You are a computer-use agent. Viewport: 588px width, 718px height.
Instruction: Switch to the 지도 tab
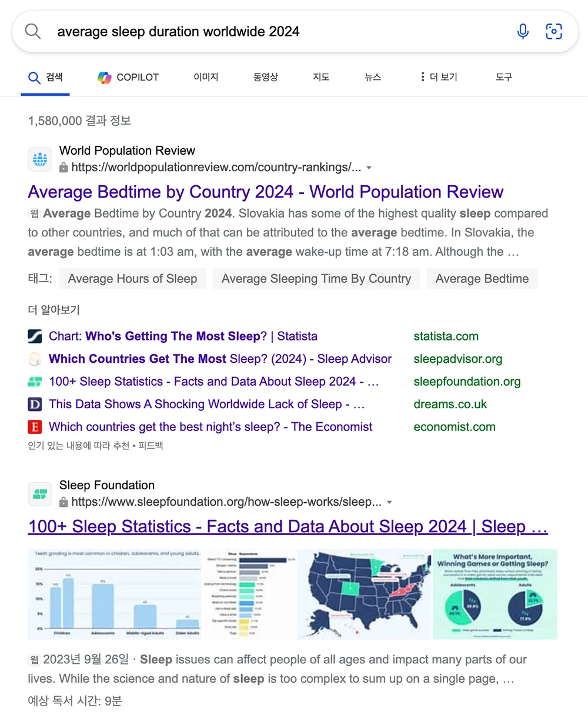point(321,77)
